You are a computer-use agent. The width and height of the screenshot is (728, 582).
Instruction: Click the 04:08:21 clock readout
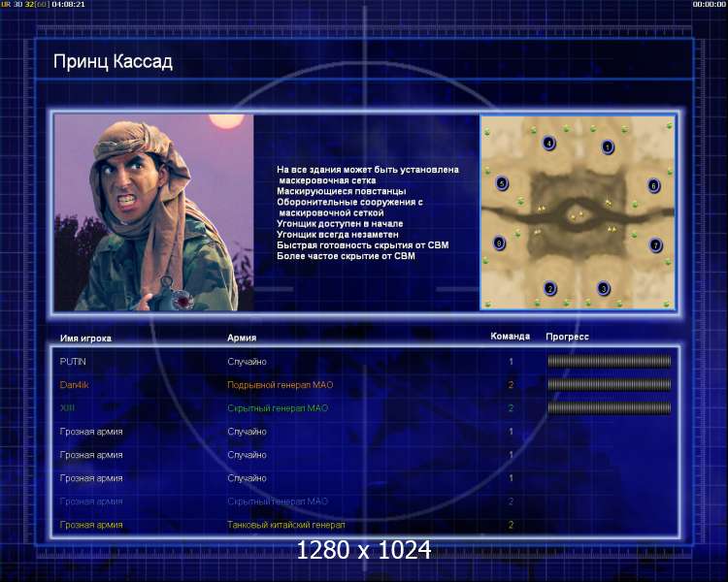point(68,4)
